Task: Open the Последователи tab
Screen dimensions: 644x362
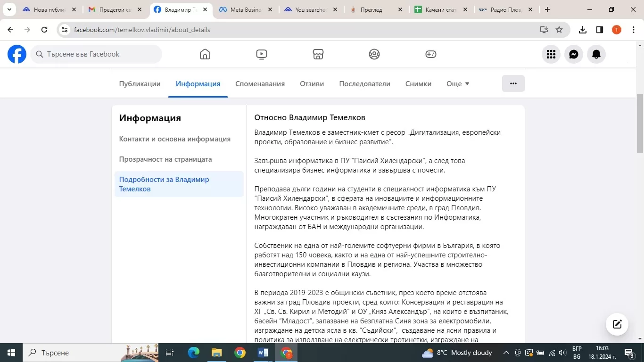Action: pos(364,84)
